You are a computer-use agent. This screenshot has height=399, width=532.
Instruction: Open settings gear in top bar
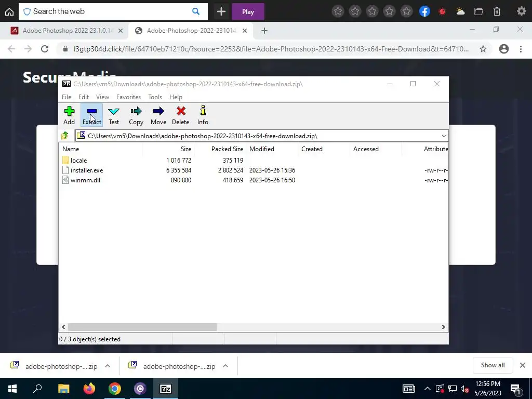[521, 11]
